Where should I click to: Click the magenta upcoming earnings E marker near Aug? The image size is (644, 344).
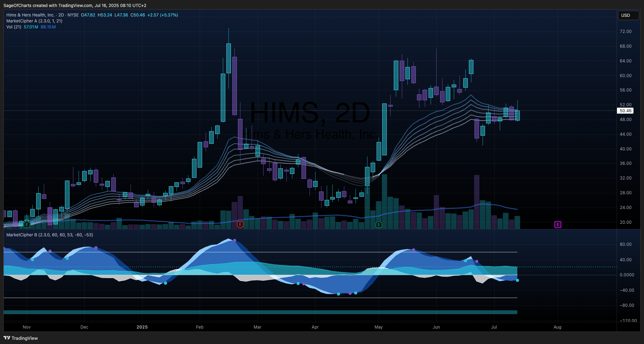pos(558,224)
